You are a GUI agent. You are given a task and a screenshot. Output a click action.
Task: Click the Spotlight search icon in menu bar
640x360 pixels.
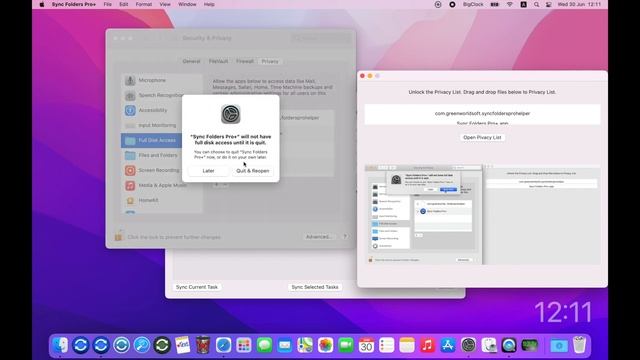(536, 4)
